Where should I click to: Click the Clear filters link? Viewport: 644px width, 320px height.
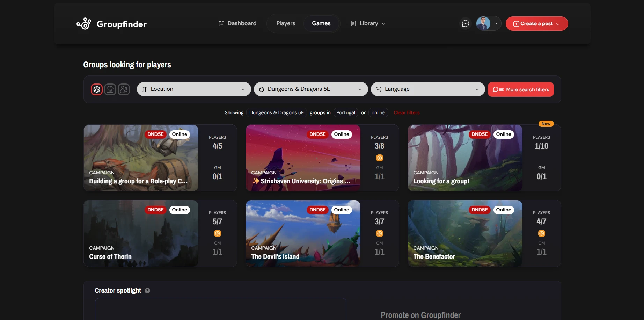coord(407,112)
